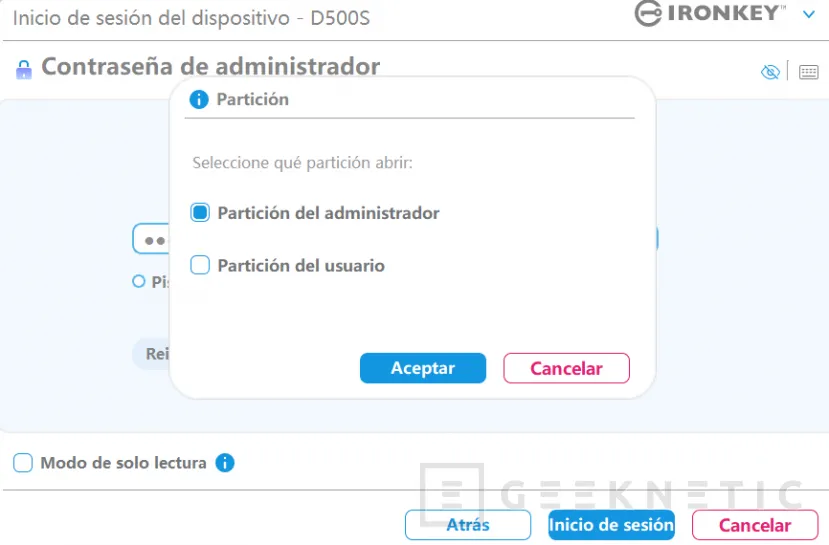The image size is (829, 545).
Task: Click the administrator password input field
Action: 151,240
